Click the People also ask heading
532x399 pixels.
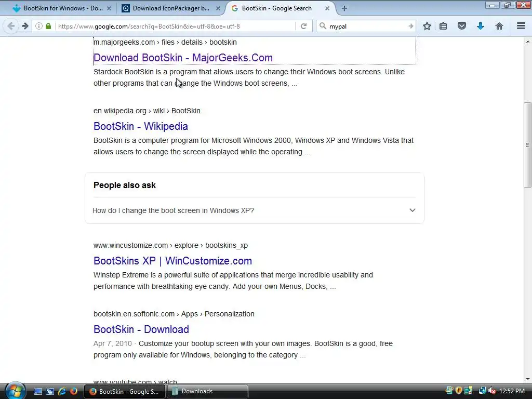125,185
